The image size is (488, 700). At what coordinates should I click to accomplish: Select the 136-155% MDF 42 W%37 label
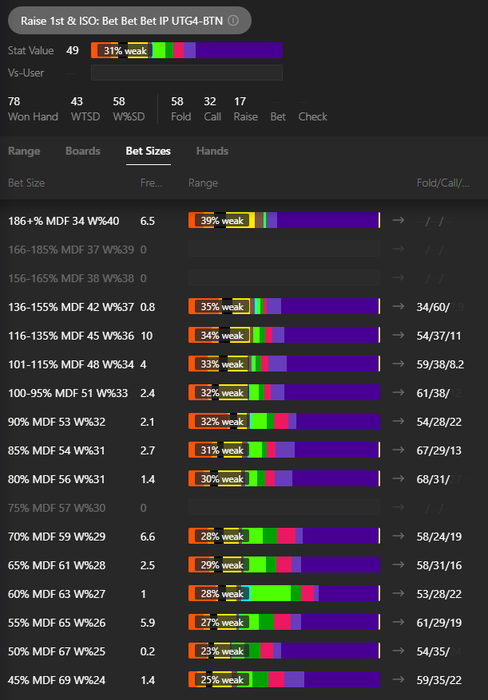click(x=71, y=307)
